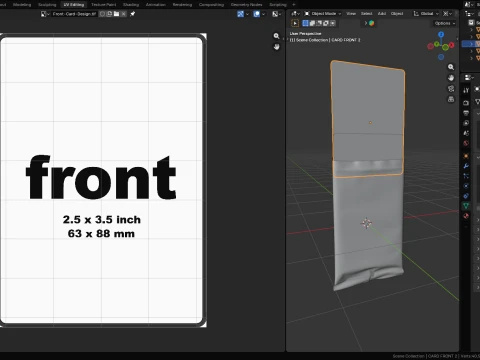Viewport: 480px width, 360px height.
Task: Click pan hand icon in 3D viewport
Action: (x=451, y=78)
